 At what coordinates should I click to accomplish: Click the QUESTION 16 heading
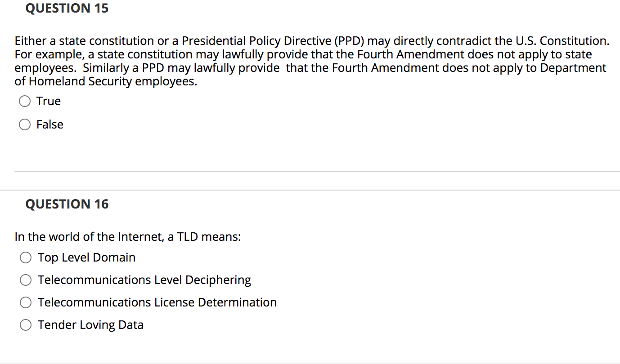[67, 204]
